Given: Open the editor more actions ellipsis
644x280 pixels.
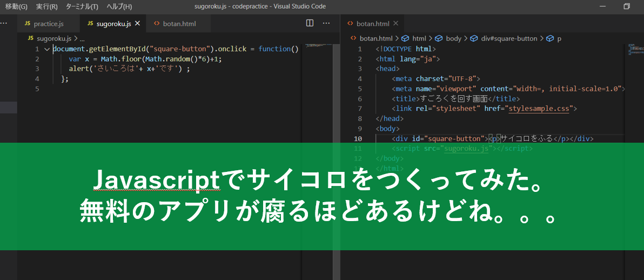Looking at the screenshot, I should pyautogui.click(x=326, y=23).
